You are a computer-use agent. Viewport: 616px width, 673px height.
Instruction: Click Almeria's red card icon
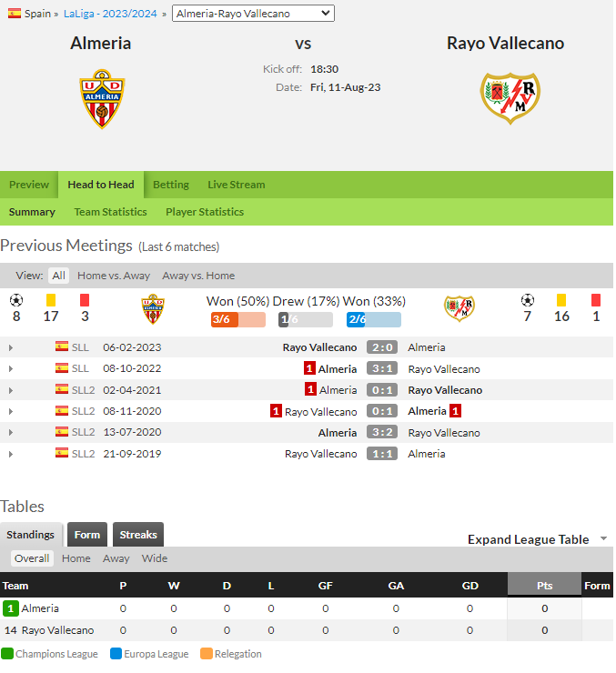(x=85, y=300)
